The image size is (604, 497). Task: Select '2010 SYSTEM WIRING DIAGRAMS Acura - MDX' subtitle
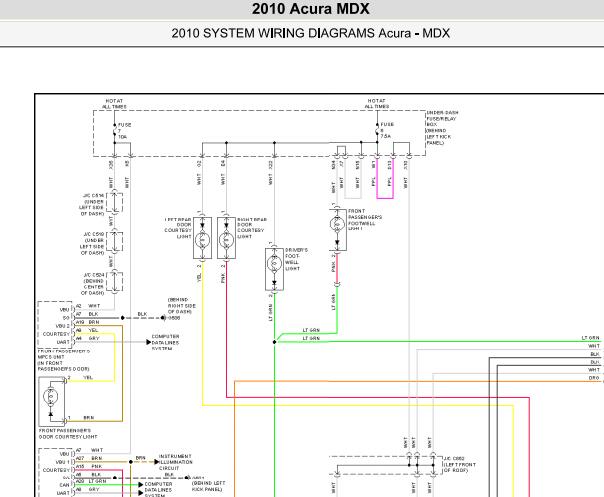click(310, 33)
